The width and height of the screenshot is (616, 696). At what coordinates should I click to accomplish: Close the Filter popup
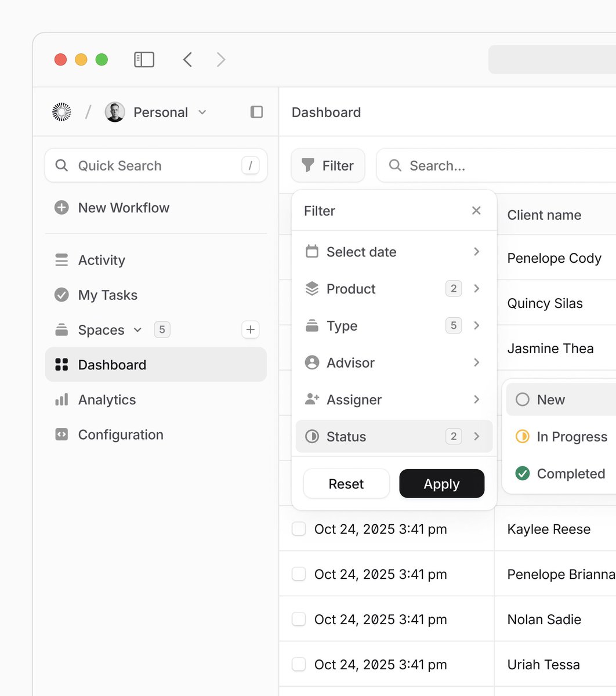(x=476, y=211)
